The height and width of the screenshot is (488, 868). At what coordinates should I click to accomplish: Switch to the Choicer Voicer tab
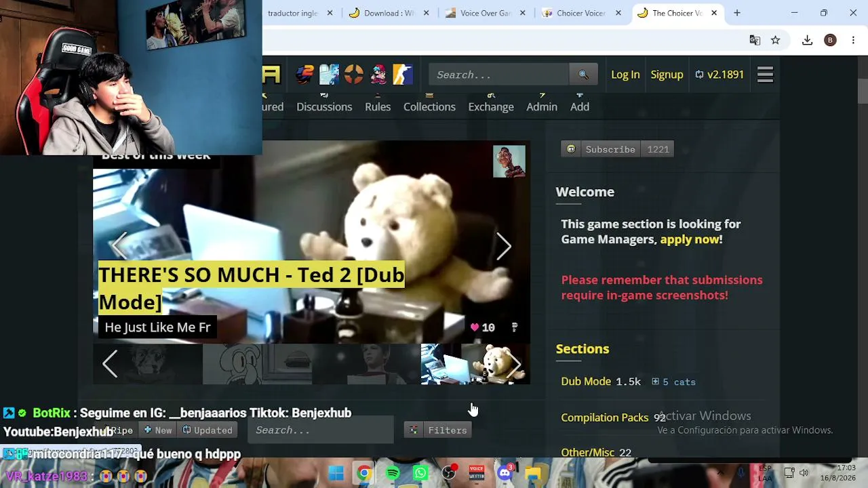click(582, 13)
